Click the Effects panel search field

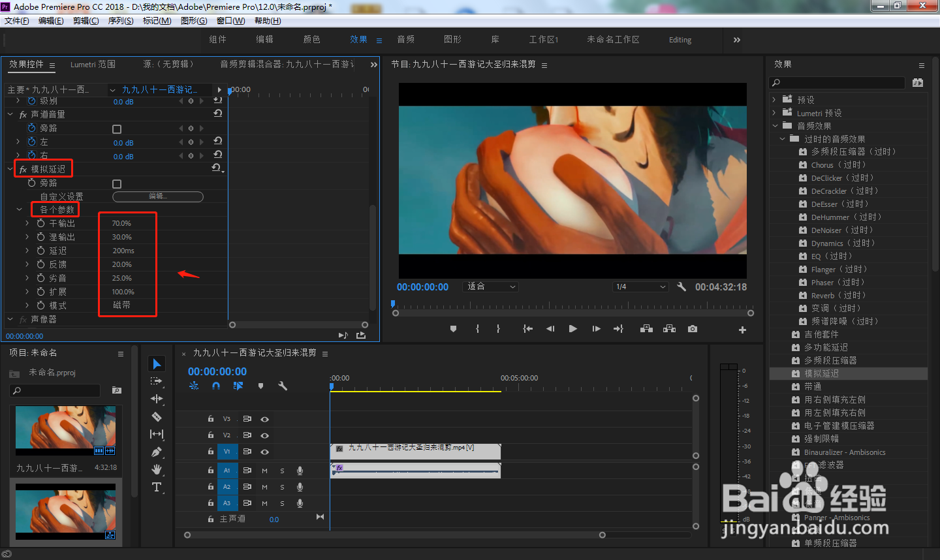pos(838,82)
